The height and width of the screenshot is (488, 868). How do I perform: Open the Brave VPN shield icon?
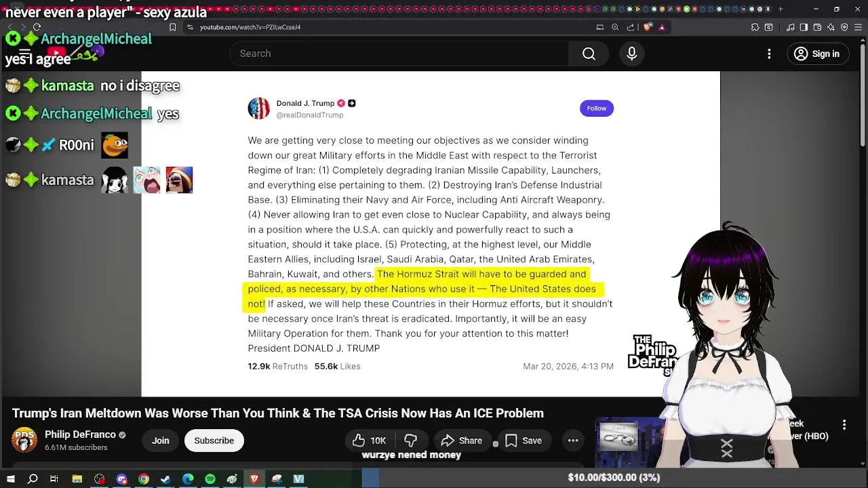tap(844, 27)
